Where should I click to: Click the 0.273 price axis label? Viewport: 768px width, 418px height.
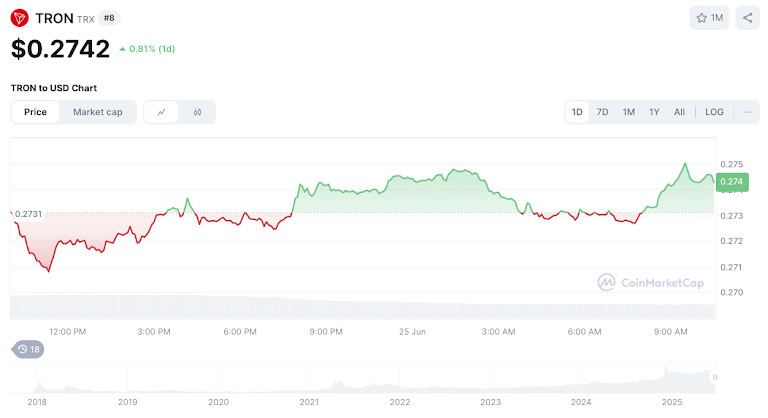(x=732, y=216)
